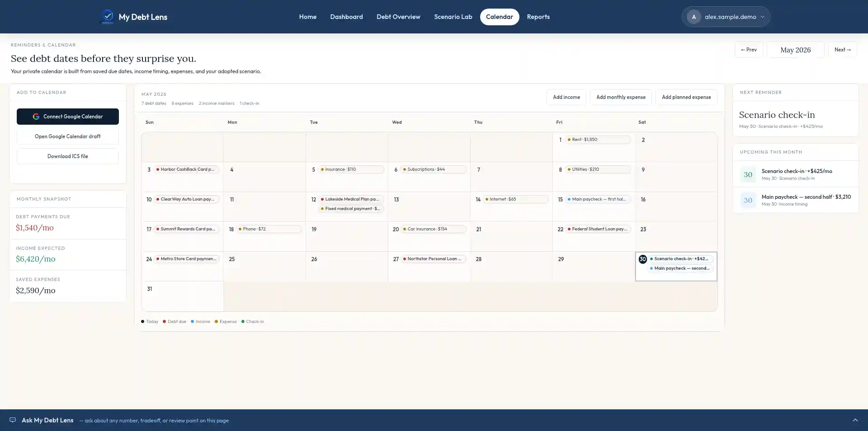Open the Internet $65 event
This screenshot has height=431, width=868.
coord(516,199)
